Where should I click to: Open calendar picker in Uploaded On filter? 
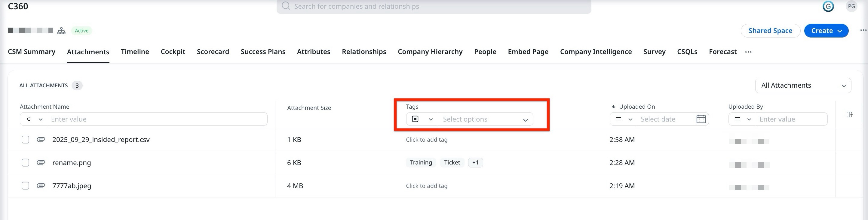(x=701, y=119)
